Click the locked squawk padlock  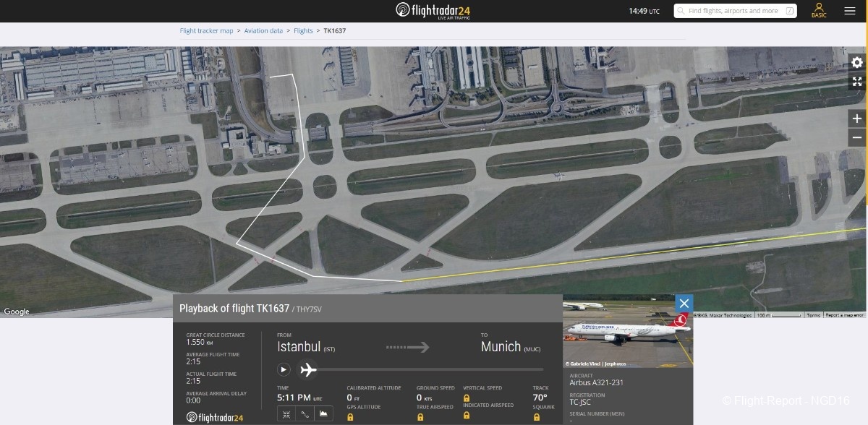coord(537,417)
